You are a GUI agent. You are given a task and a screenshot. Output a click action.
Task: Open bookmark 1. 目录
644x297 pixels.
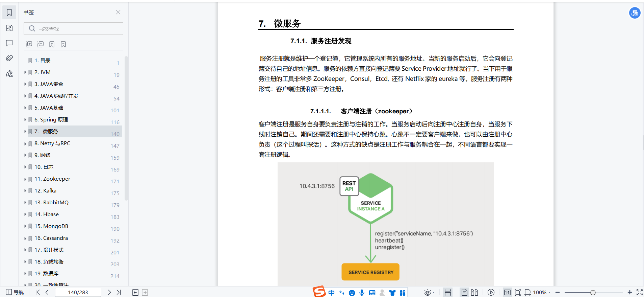click(43, 61)
